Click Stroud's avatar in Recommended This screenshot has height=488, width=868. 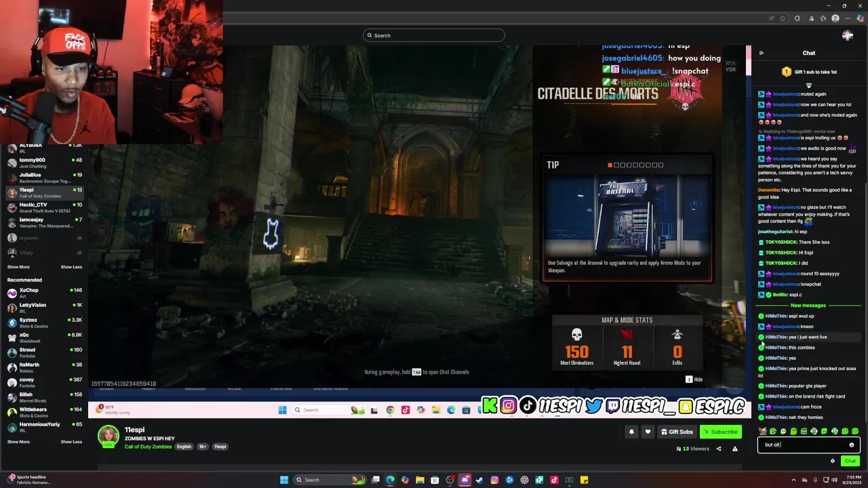(x=12, y=352)
